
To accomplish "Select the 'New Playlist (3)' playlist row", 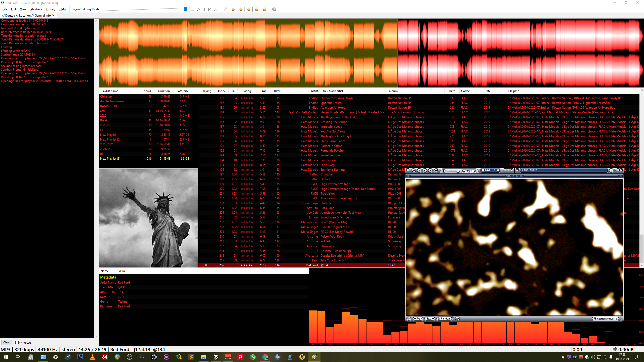I will coord(148,159).
